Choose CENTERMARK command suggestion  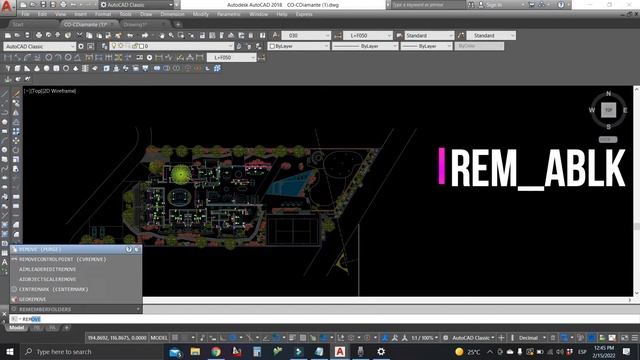pos(76,289)
